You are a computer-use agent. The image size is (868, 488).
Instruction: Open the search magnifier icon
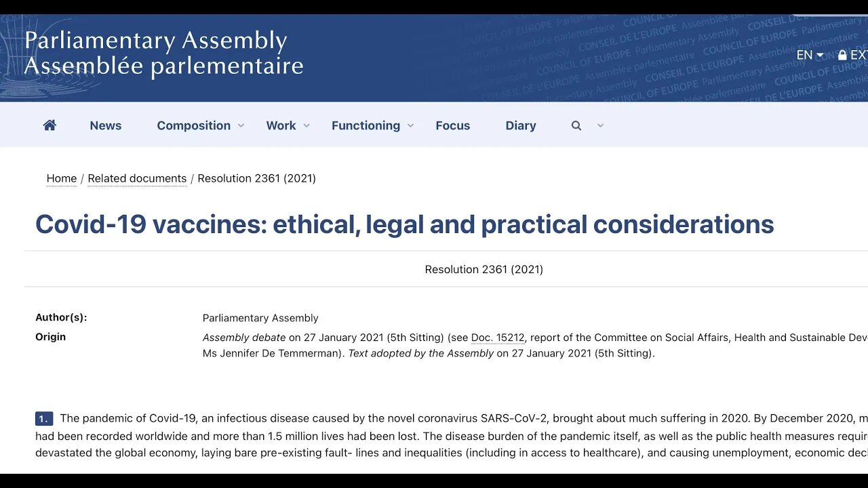(x=576, y=125)
